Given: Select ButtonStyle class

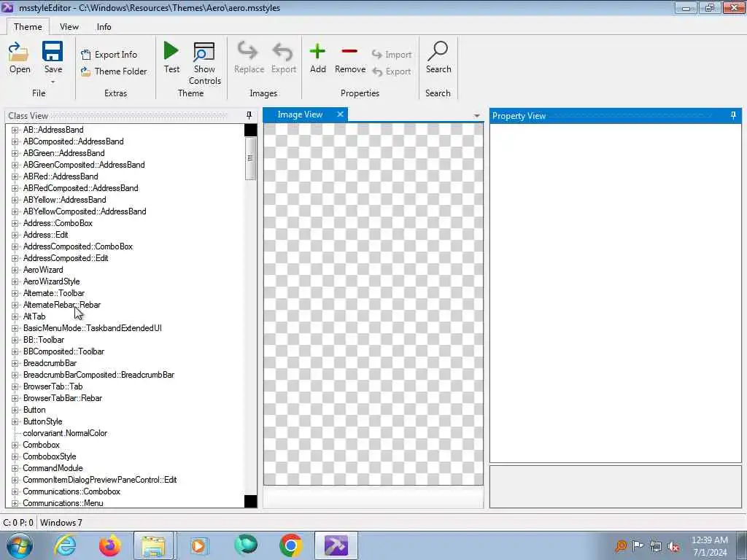Looking at the screenshot, I should click(42, 421).
